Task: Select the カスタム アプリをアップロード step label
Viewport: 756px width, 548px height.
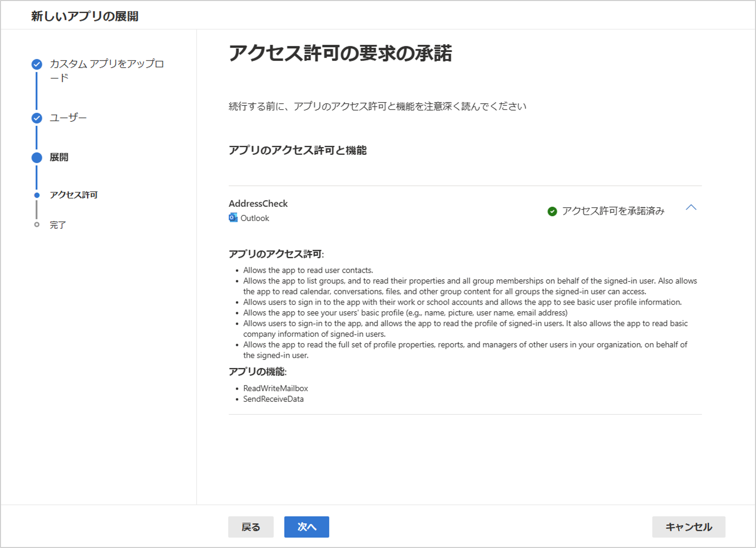Action: pyautogui.click(x=107, y=70)
